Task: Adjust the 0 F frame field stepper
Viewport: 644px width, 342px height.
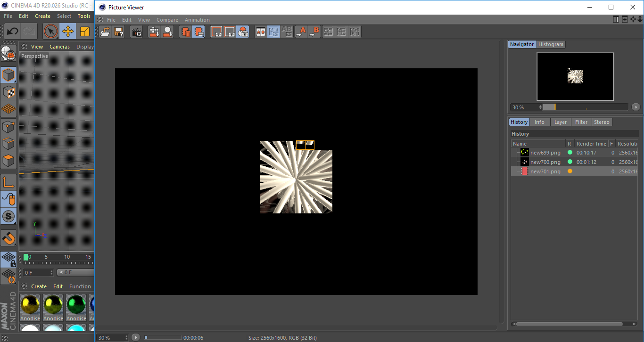Action: 51,272
